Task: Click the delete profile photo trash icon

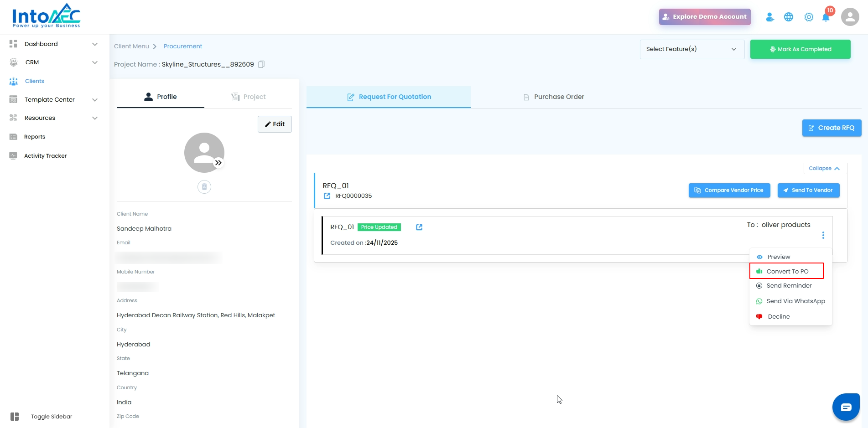Action: pos(204,187)
